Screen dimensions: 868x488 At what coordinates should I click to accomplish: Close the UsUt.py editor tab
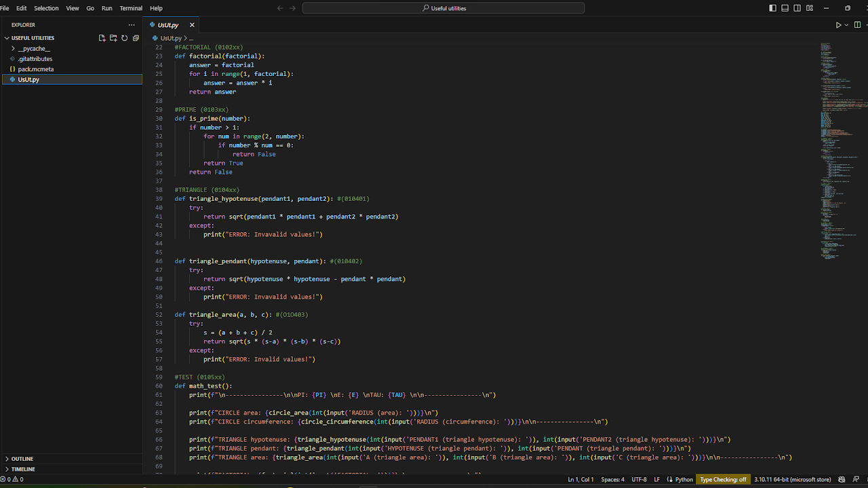point(192,25)
